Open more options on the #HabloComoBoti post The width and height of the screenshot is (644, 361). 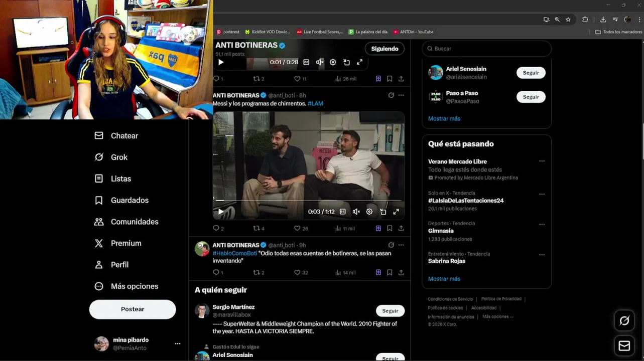[x=401, y=245]
